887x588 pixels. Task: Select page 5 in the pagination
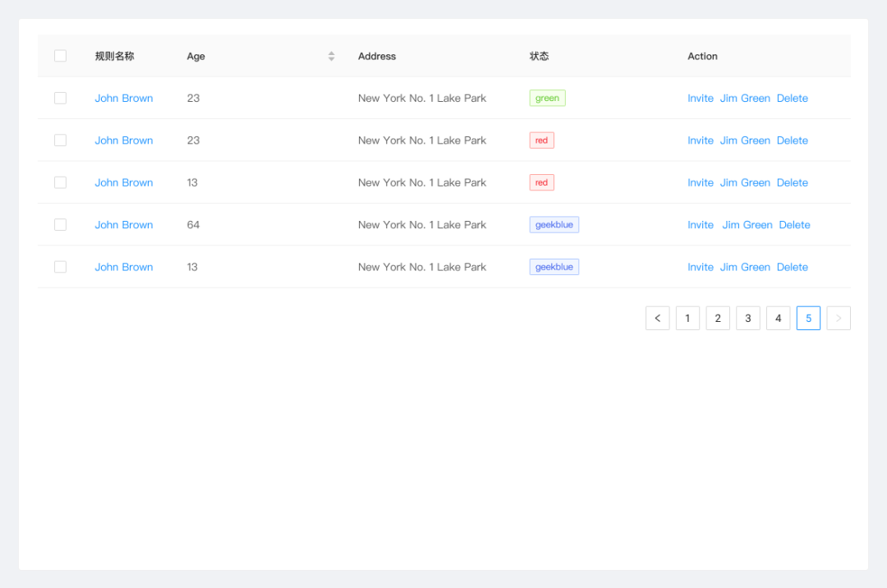(x=808, y=319)
